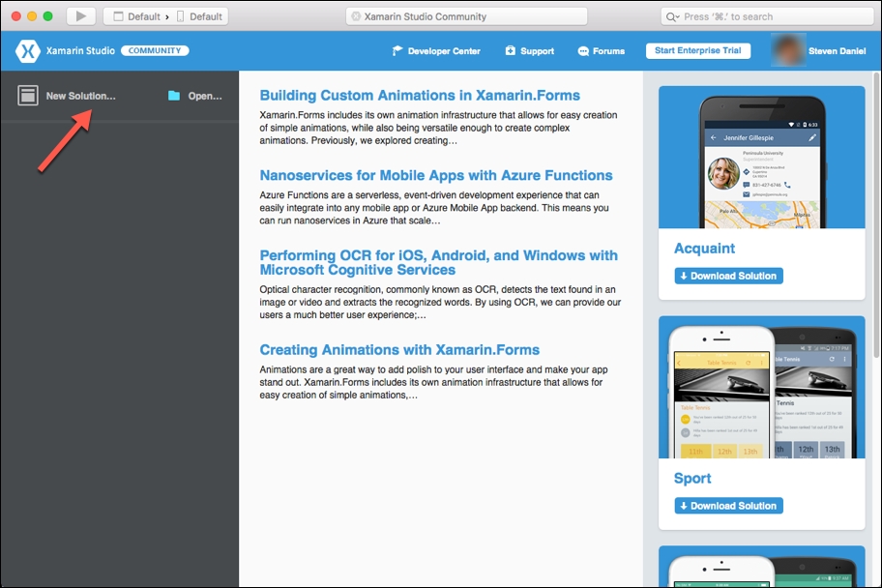
Task: Click the Steven Daniel user profile avatar
Action: pyautogui.click(x=787, y=50)
